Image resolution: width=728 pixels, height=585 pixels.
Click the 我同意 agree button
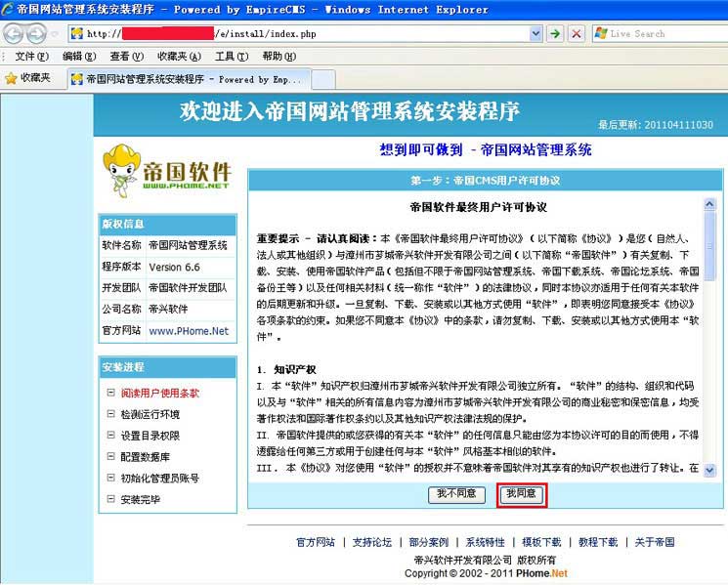(x=520, y=494)
